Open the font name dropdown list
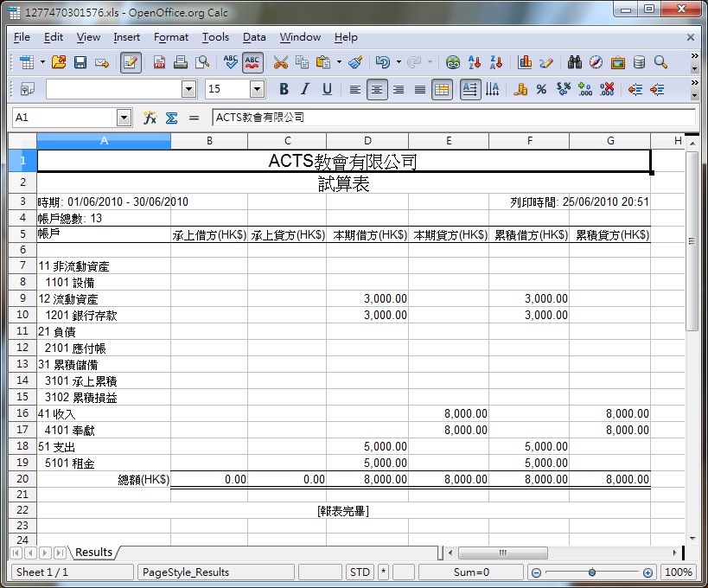Screen dimensions: 708x588 point(189,89)
